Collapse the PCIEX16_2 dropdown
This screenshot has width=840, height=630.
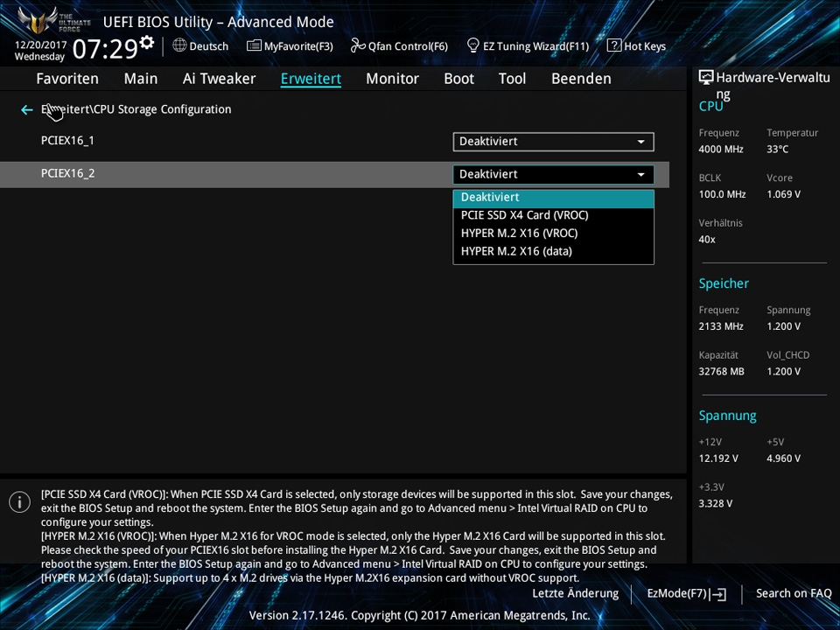coord(553,174)
